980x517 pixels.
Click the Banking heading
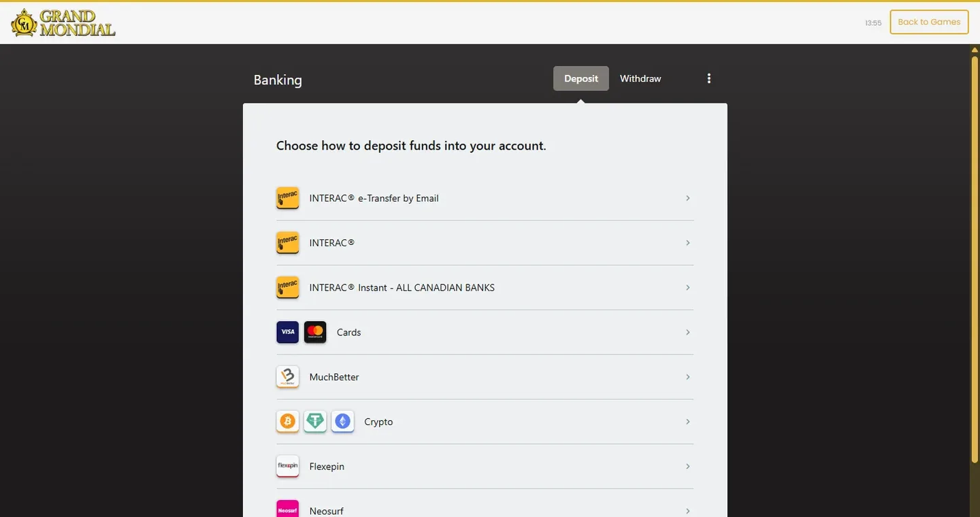point(278,80)
